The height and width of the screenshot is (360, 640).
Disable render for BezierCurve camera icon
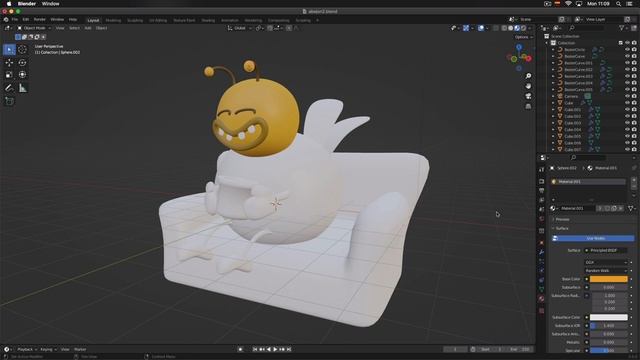pos(634,56)
